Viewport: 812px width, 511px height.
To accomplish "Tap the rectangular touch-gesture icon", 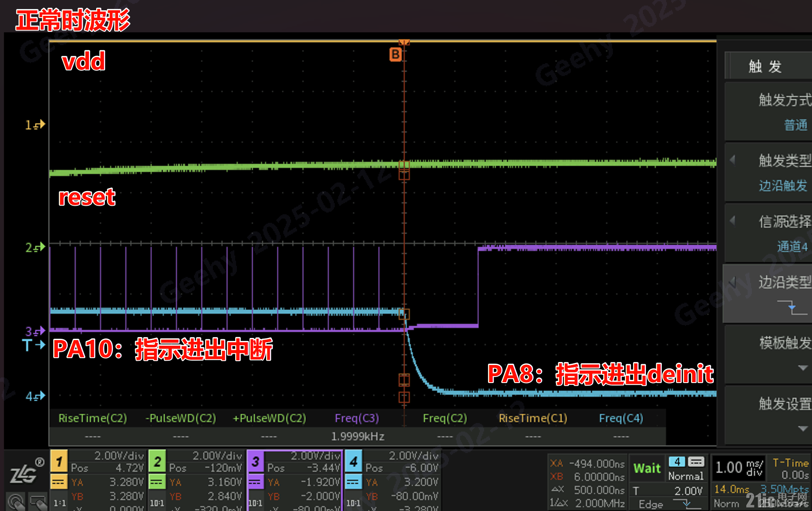I will click(39, 502).
